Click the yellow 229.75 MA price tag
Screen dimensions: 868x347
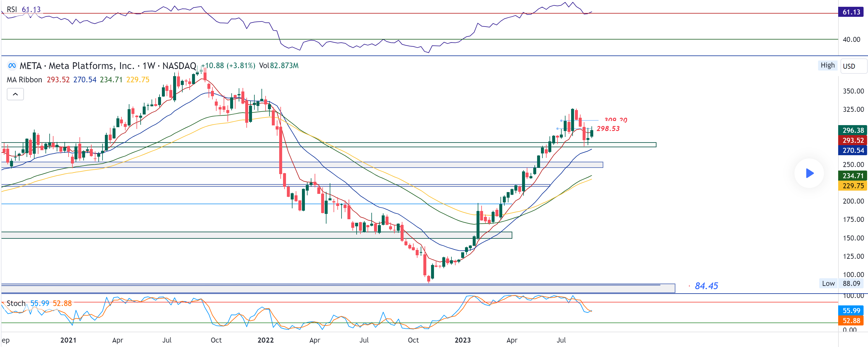point(853,186)
